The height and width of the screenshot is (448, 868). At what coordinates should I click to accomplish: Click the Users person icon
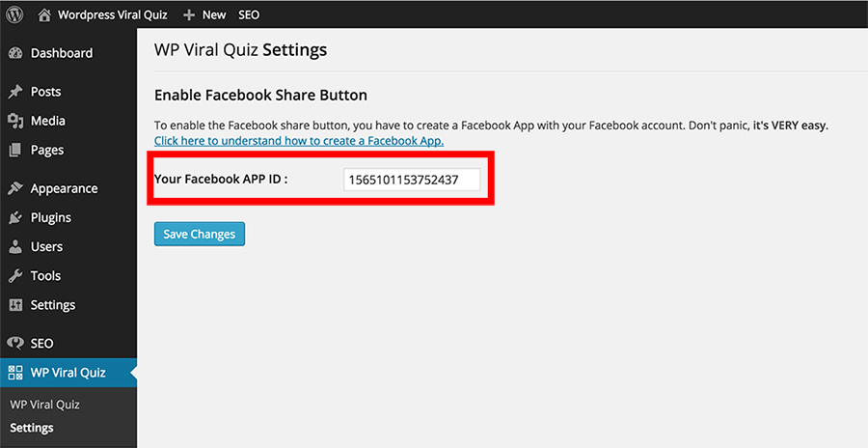coord(15,246)
